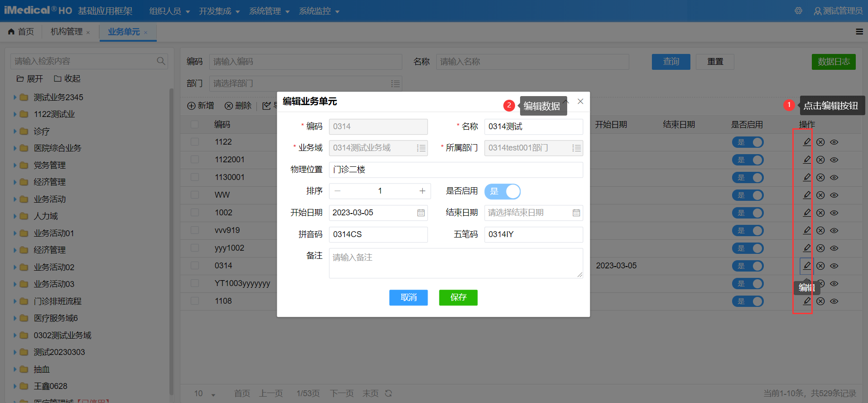Focus the 拼音码 input field
The height and width of the screenshot is (403, 868).
pyautogui.click(x=378, y=234)
